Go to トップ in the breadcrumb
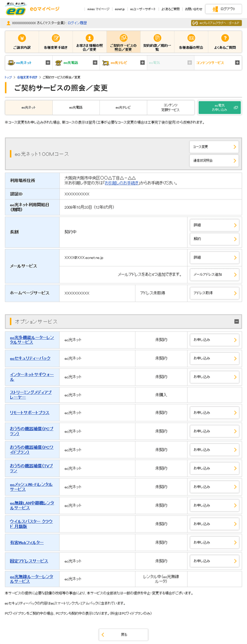The width and height of the screenshot is (247, 644). 8,77
